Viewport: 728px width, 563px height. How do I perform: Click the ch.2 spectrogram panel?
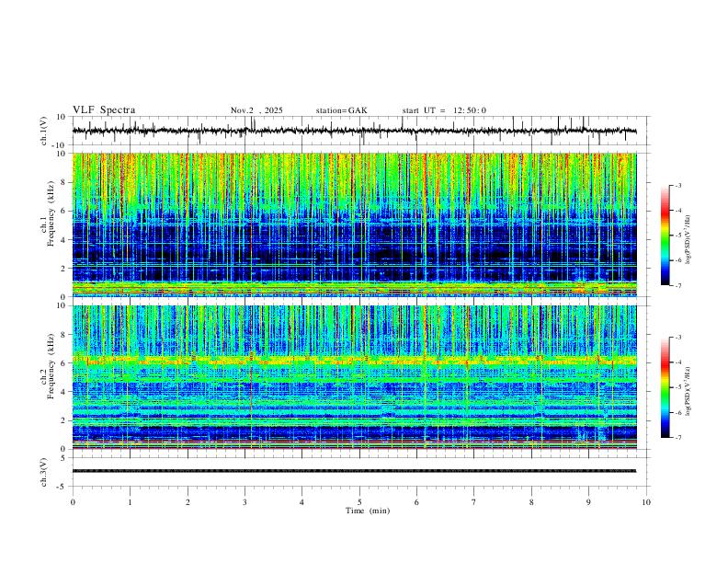click(355, 377)
